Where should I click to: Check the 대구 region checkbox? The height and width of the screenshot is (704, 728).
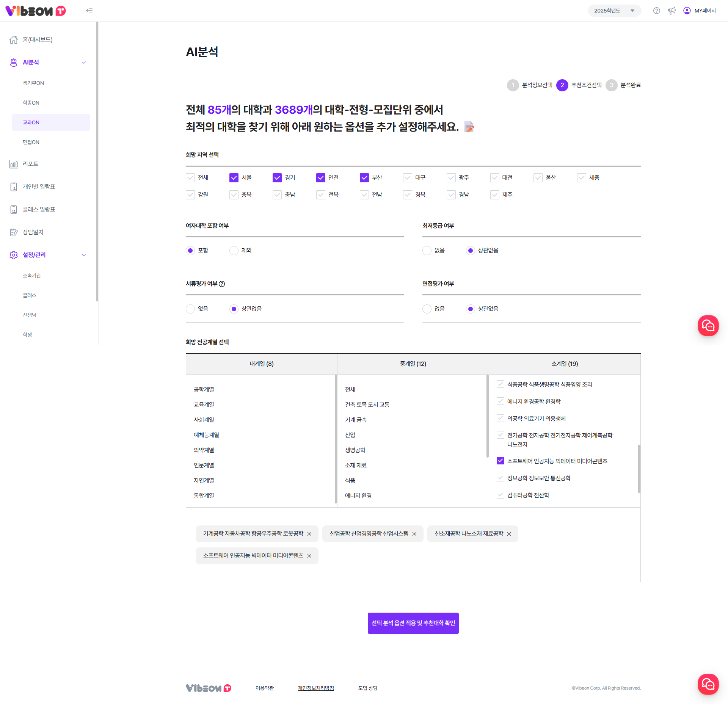point(408,178)
